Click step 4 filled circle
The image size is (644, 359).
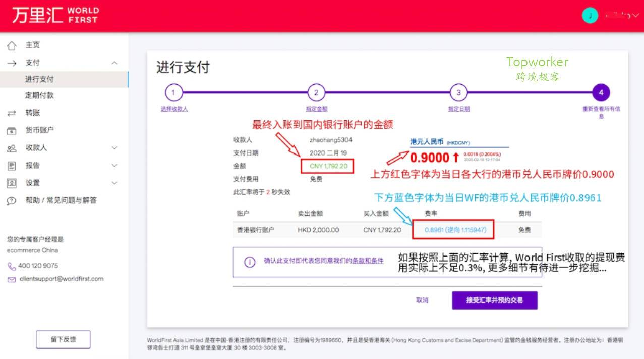(601, 92)
